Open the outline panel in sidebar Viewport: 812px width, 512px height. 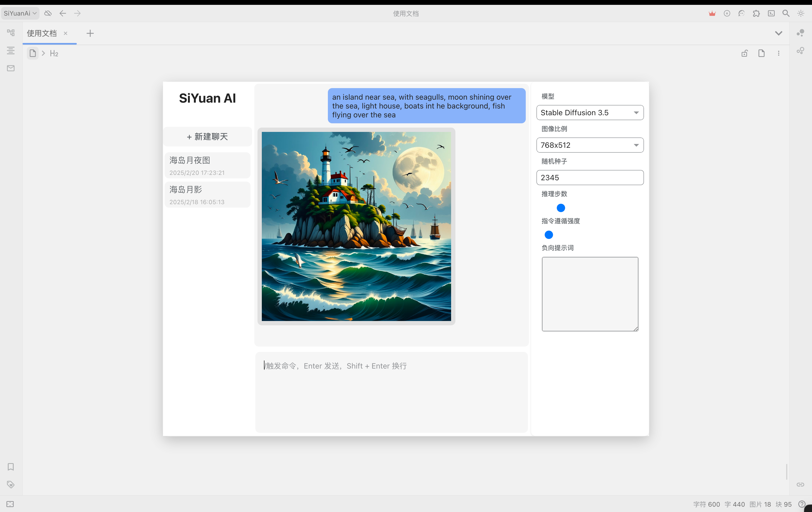pyautogui.click(x=10, y=51)
